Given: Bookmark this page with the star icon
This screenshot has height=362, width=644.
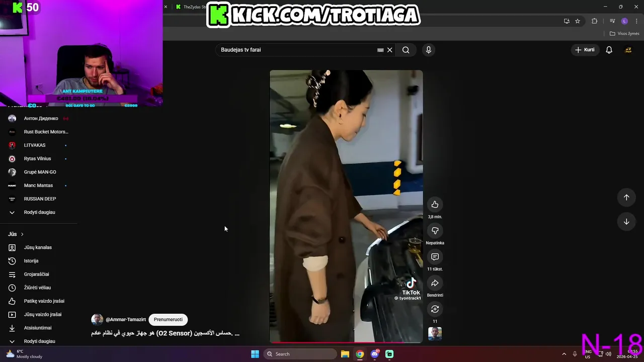Looking at the screenshot, I should pos(578,21).
